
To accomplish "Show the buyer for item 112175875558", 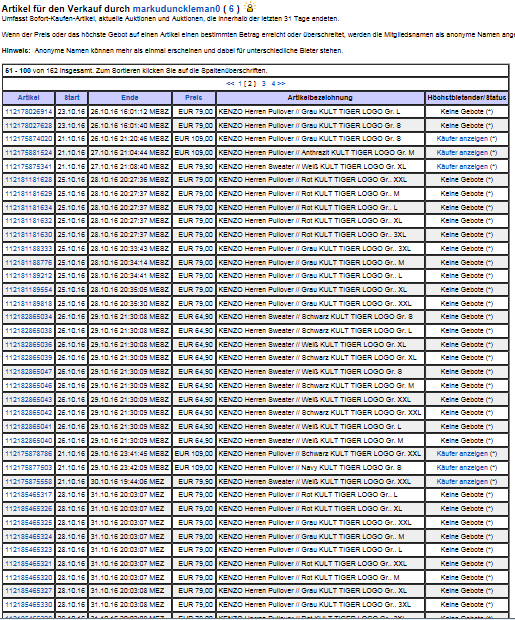I will point(462,482).
